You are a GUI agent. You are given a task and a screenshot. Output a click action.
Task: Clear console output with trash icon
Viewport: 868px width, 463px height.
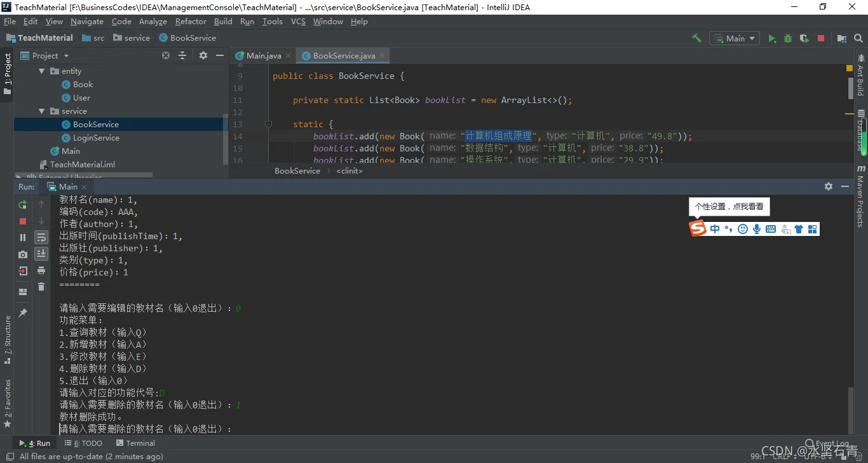click(41, 287)
